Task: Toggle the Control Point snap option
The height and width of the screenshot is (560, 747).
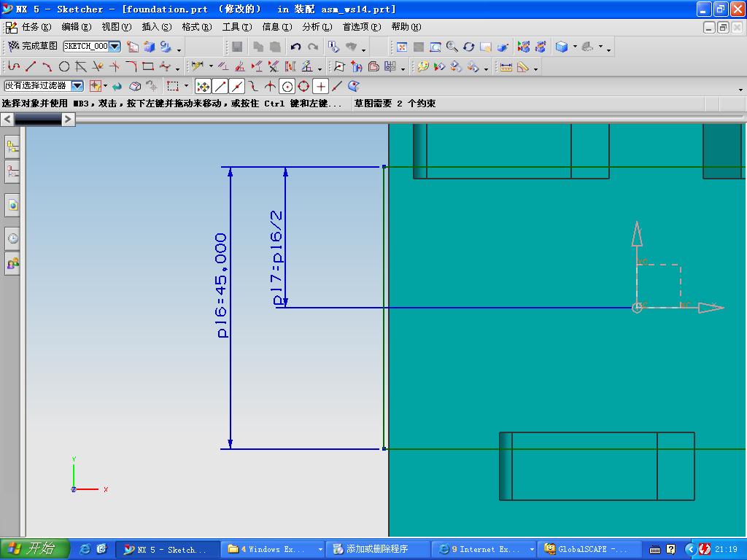Action: 253,86
